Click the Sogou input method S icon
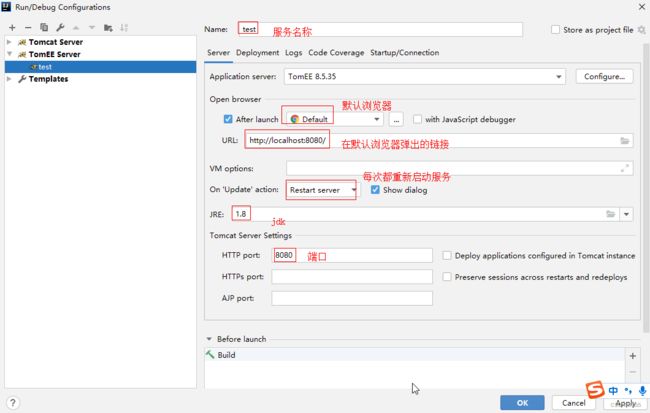Viewport: 650px width, 413px height. point(595,389)
